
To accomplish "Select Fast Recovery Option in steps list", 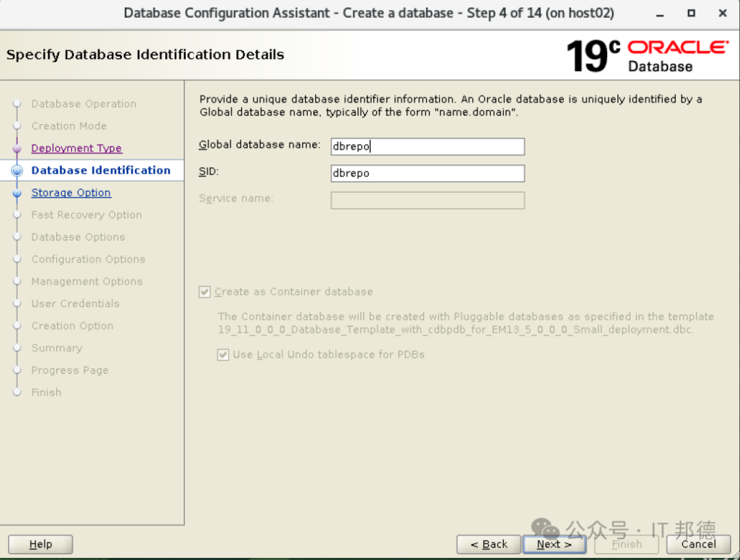I will 86,215.
